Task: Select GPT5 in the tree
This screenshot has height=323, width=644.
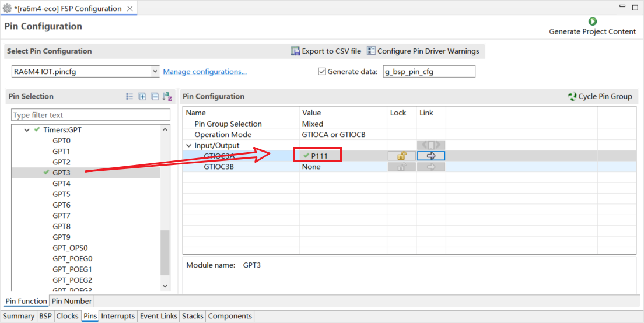Action: click(61, 194)
